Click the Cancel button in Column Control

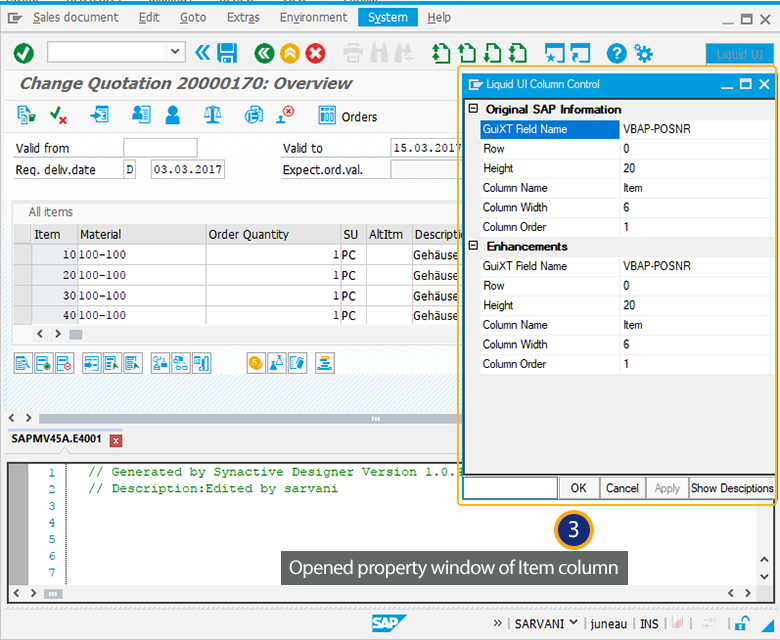622,488
